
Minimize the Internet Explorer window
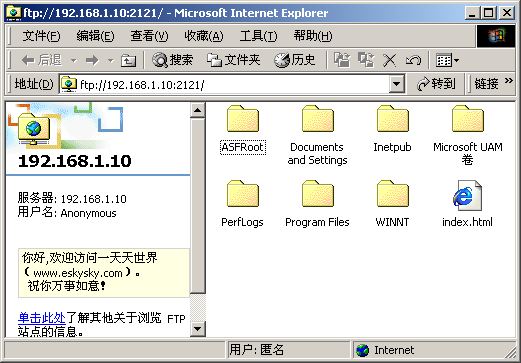[x=472, y=13]
